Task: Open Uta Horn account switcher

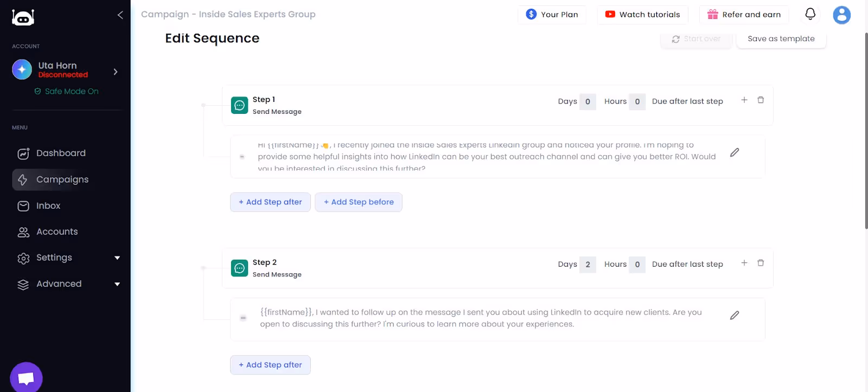Action: click(115, 72)
